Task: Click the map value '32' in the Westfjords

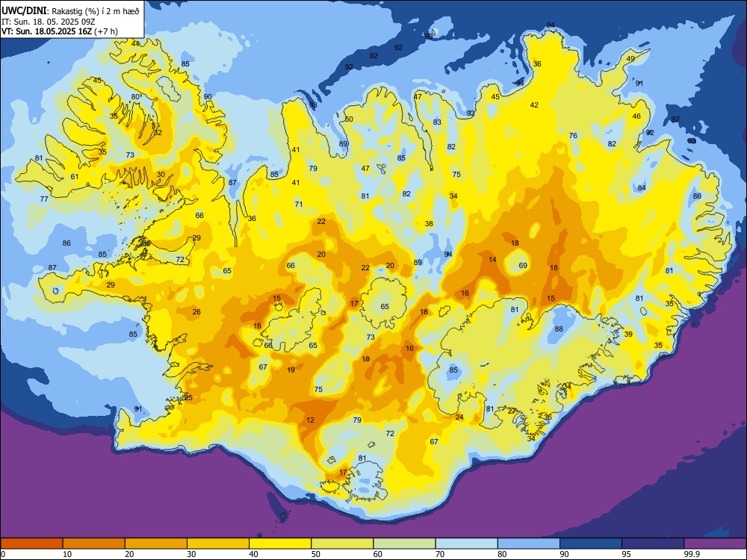Action: pyautogui.click(x=158, y=133)
